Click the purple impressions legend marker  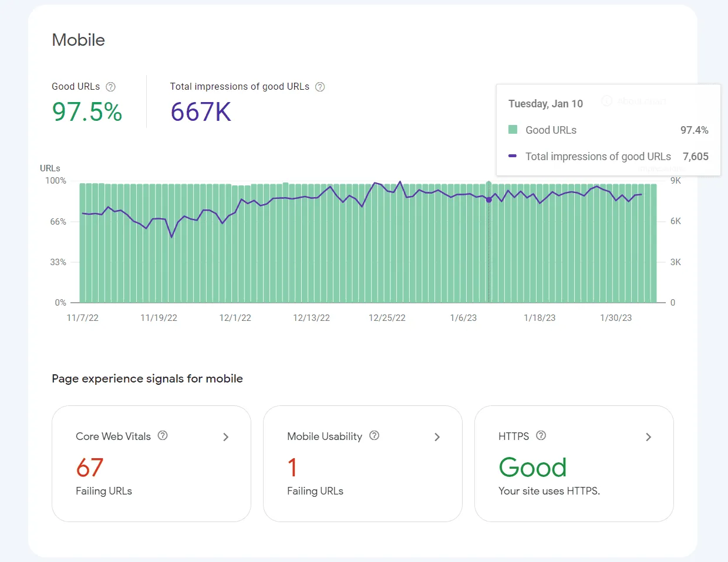(x=513, y=156)
